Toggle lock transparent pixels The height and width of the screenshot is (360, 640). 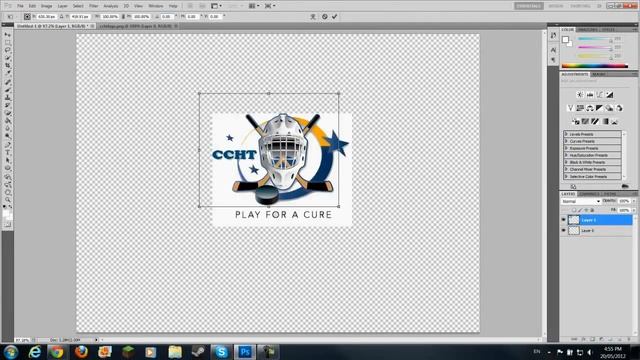(573, 210)
